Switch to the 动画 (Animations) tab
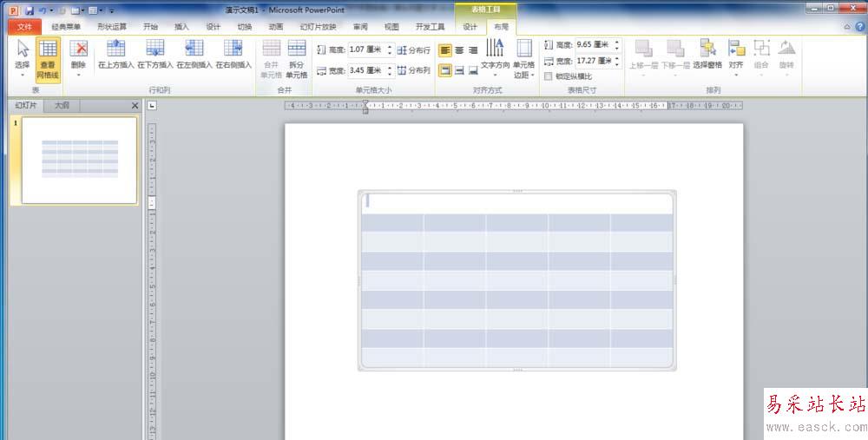 276,27
